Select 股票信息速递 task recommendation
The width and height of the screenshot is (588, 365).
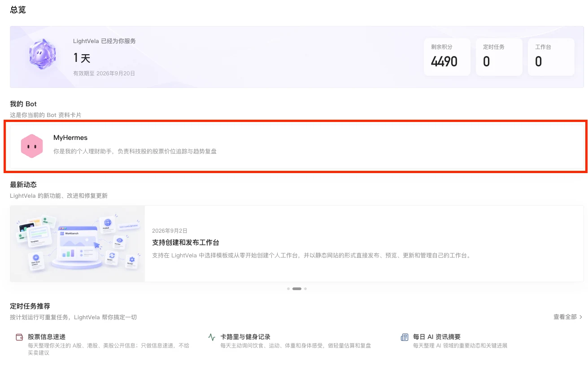47,337
